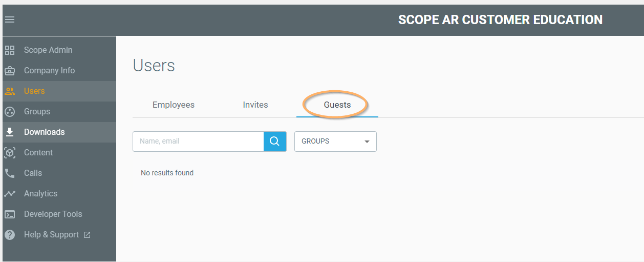Switch to the Invites tab
The width and height of the screenshot is (644, 262).
(255, 105)
